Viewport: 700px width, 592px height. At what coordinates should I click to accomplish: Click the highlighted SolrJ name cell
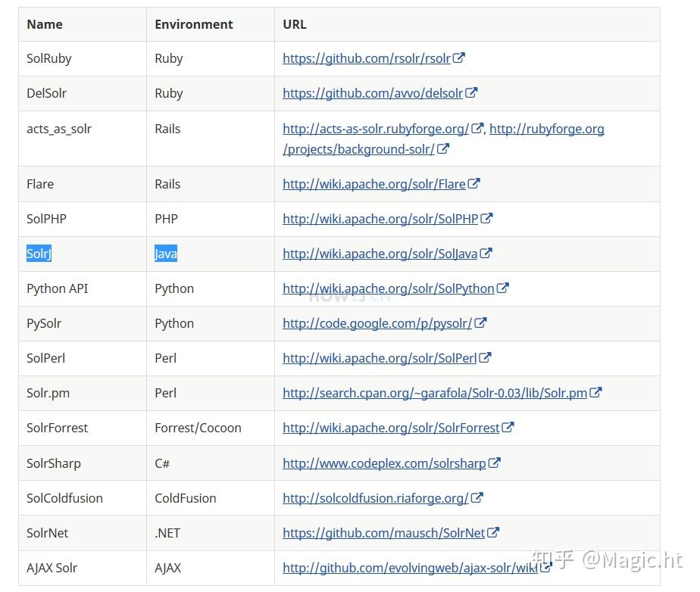point(39,254)
